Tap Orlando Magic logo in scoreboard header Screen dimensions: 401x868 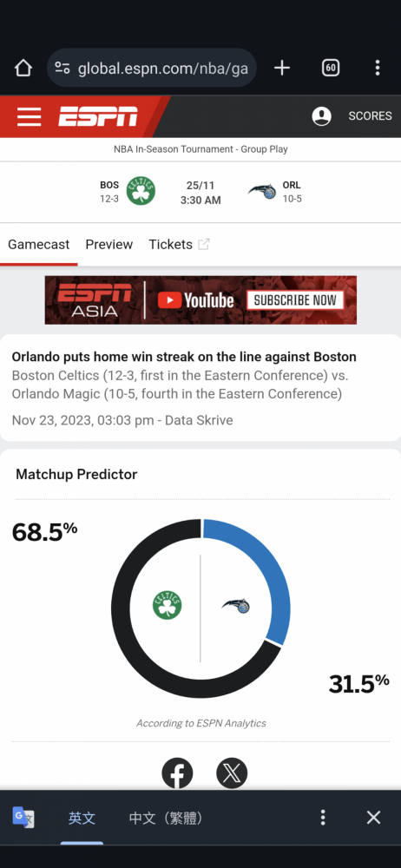click(262, 192)
